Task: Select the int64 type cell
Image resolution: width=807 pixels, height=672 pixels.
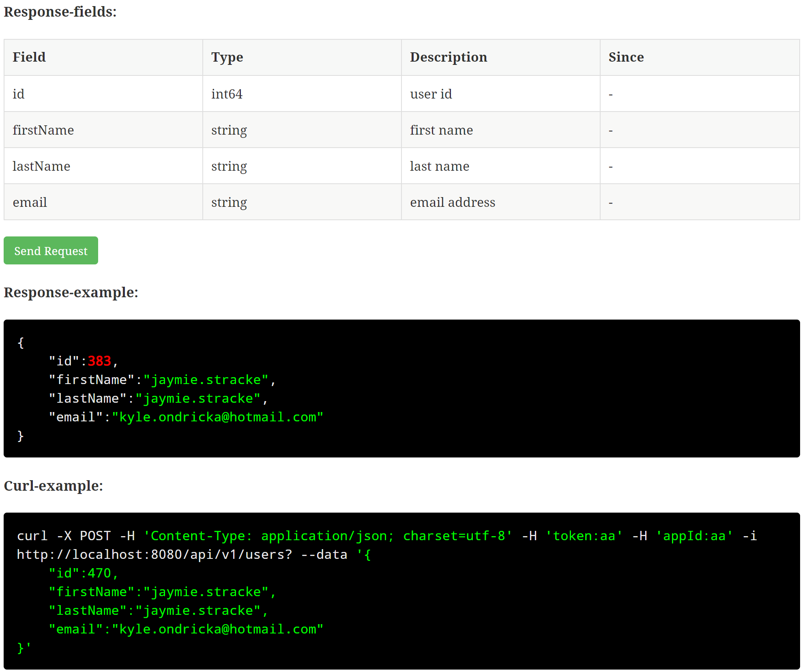Action: [227, 94]
